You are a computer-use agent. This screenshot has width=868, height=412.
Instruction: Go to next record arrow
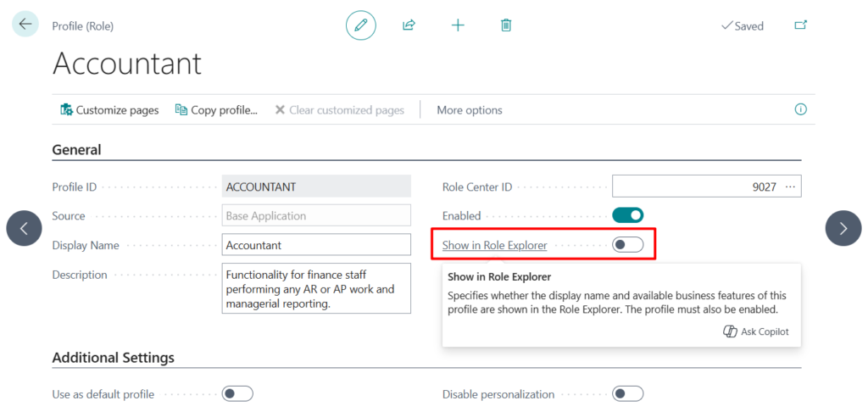click(843, 228)
